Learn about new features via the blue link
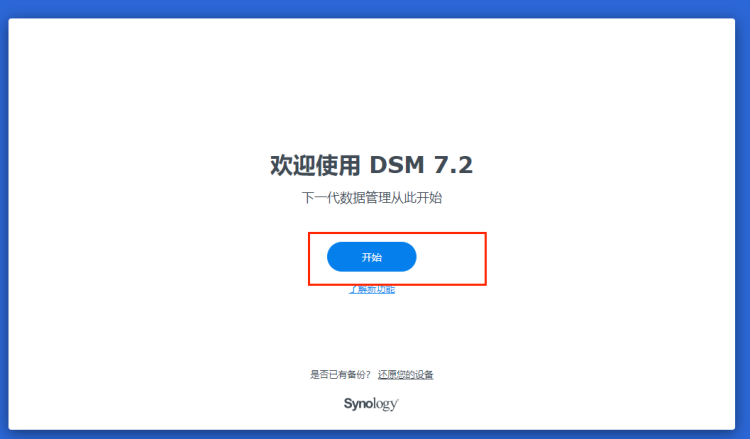The image size is (750, 439). pos(372,289)
